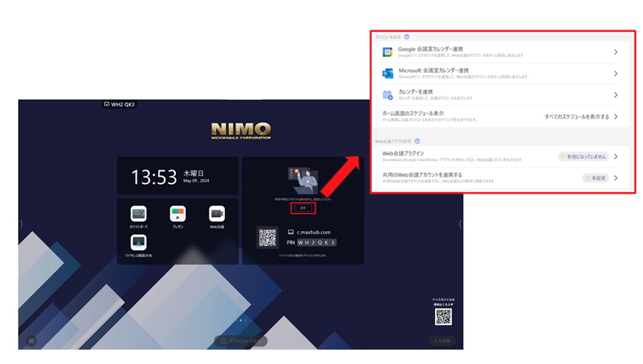The width and height of the screenshot is (643, 364).
Task: Click the c.maxhub.com address text
Action: click(x=314, y=232)
